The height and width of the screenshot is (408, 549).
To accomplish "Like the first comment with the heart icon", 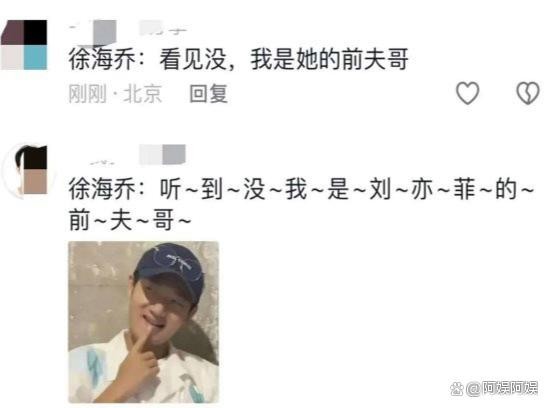I will tap(467, 93).
